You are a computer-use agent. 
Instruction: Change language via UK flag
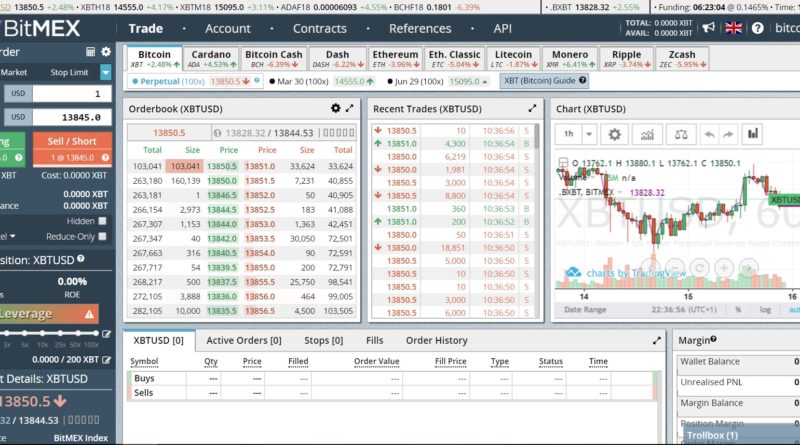tap(734, 28)
